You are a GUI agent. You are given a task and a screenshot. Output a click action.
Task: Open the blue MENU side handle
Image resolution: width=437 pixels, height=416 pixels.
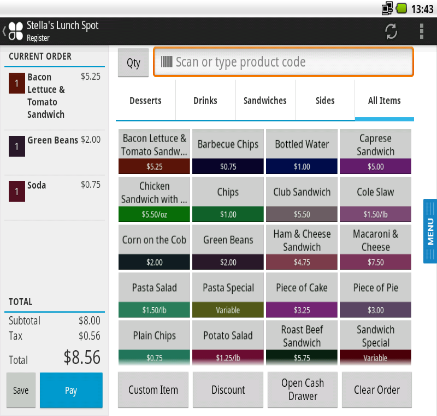[x=430, y=231]
